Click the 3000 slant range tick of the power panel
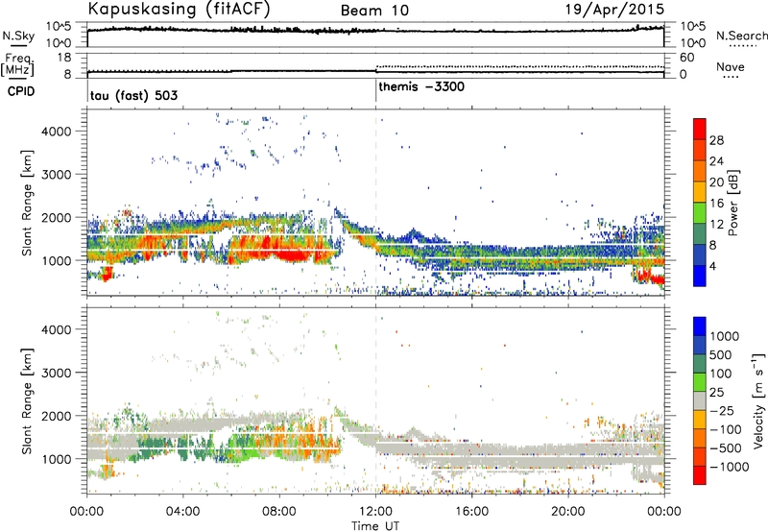 click(x=56, y=175)
